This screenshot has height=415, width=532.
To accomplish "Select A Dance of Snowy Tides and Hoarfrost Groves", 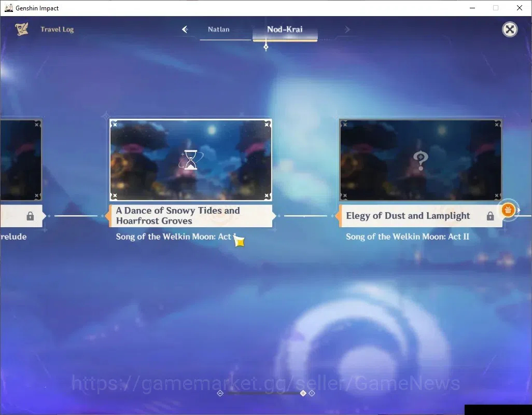I will tap(191, 216).
